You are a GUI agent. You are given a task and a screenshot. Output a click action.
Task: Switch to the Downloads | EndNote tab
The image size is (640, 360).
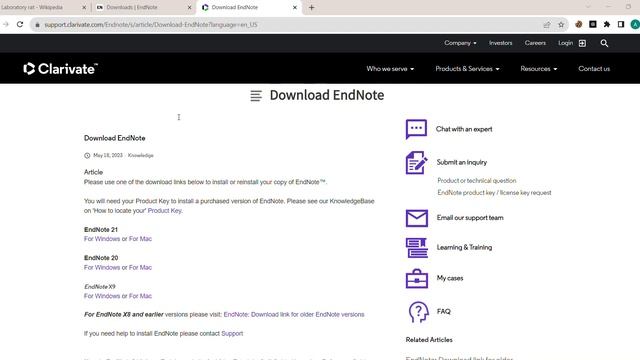click(143, 7)
